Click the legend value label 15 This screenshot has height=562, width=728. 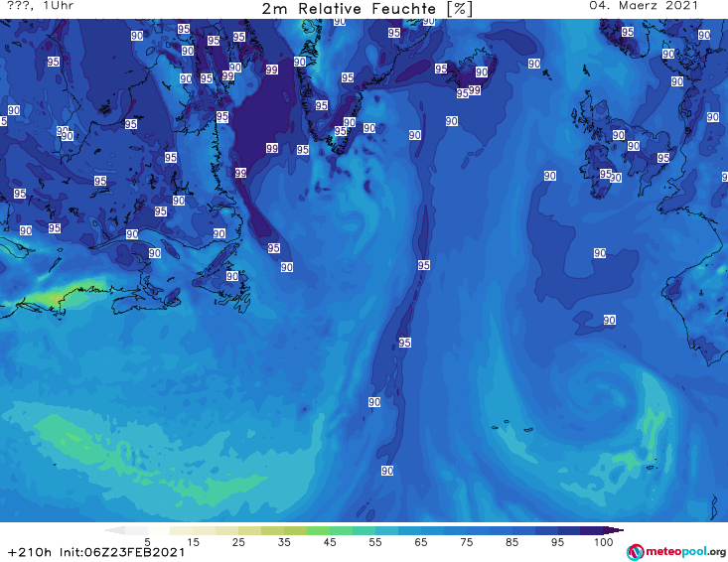coord(193,541)
